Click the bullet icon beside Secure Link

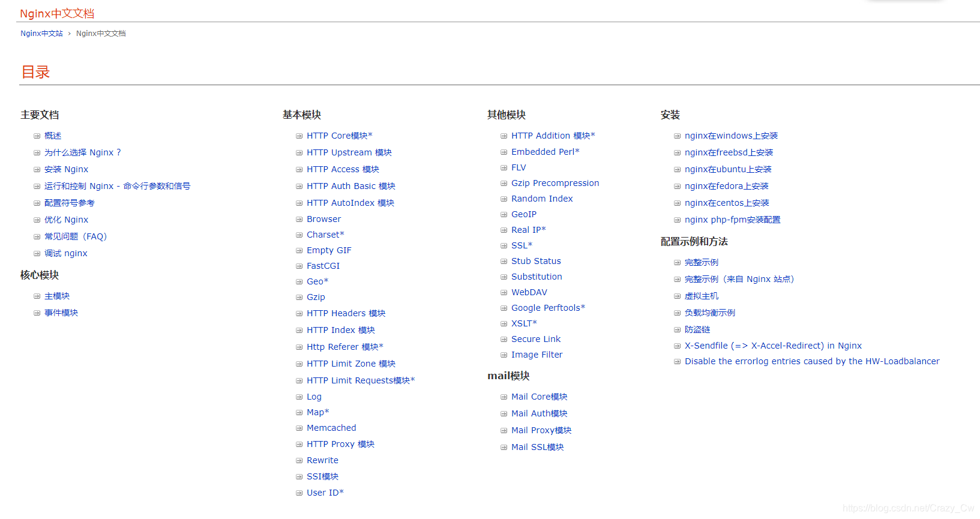coord(504,340)
